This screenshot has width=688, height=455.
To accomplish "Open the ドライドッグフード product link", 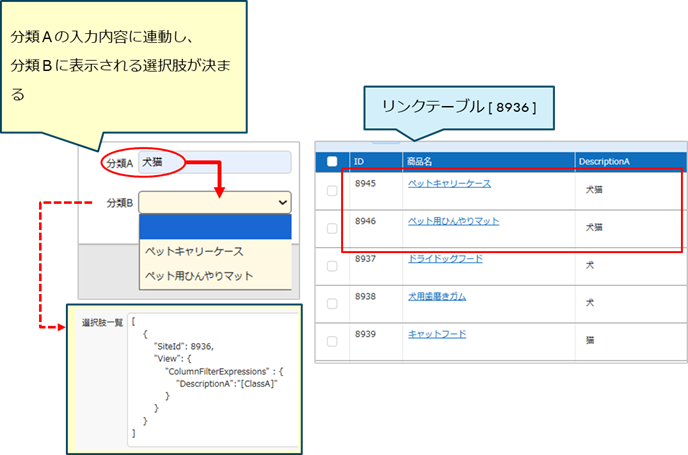I will click(x=445, y=258).
